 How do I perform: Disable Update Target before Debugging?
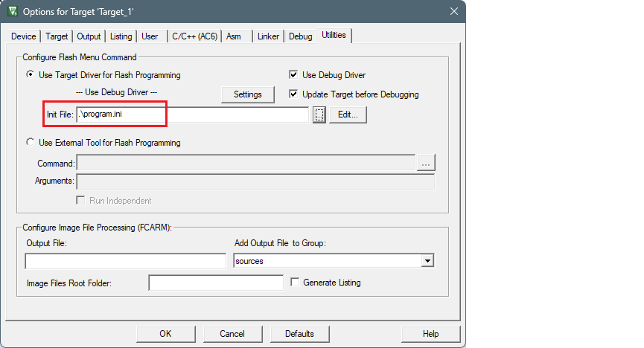(293, 94)
